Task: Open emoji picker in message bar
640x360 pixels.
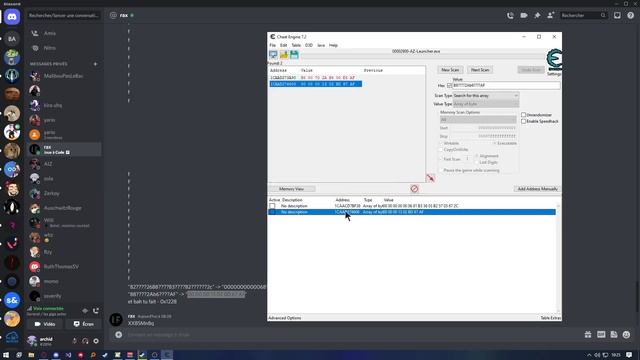Action: click(627, 335)
